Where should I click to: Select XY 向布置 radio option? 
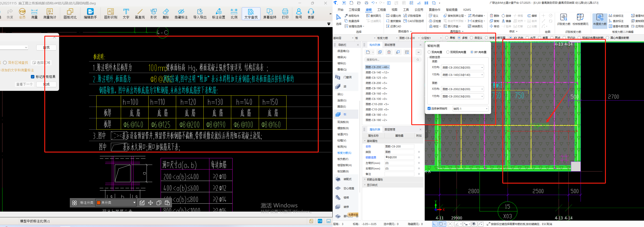tap(478, 52)
